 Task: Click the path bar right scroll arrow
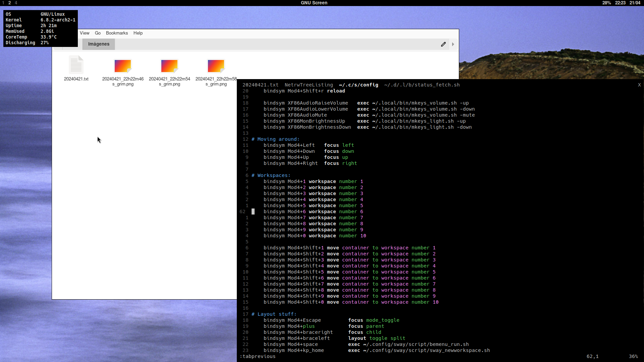(453, 44)
